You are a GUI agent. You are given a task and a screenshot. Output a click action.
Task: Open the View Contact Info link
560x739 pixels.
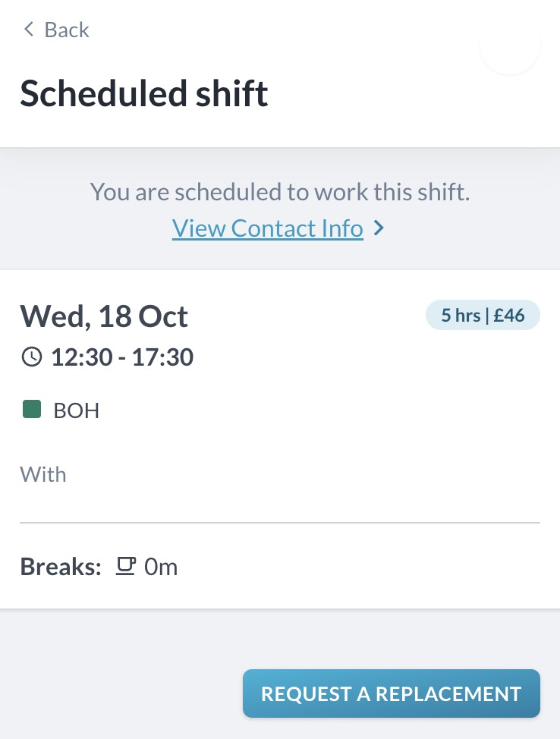[x=268, y=228]
